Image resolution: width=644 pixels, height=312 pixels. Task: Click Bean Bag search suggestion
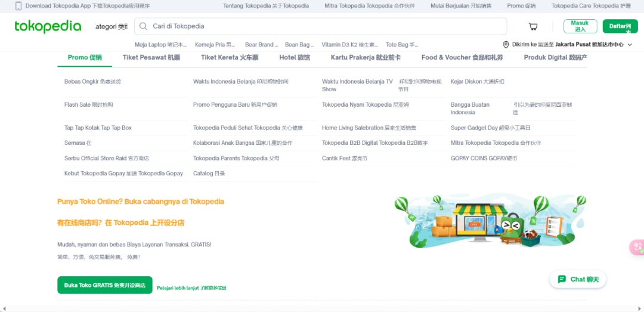[x=300, y=44]
